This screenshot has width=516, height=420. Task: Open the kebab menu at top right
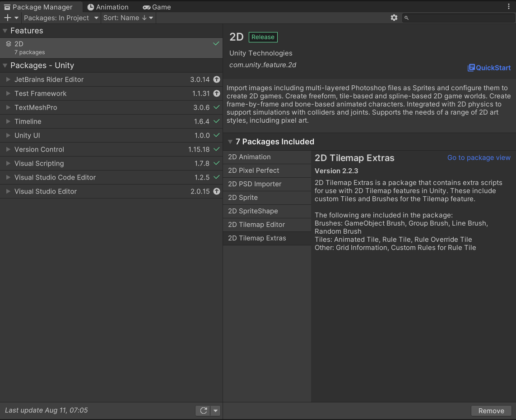point(509,7)
